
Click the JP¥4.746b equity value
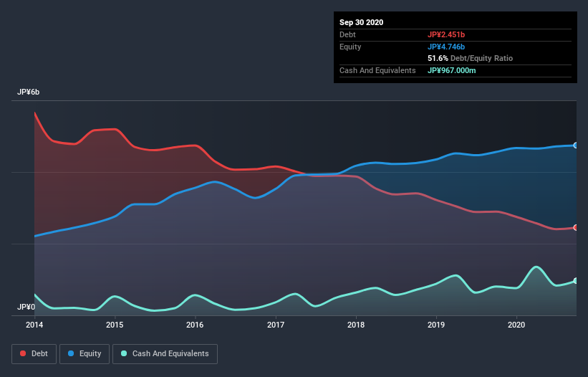446,47
